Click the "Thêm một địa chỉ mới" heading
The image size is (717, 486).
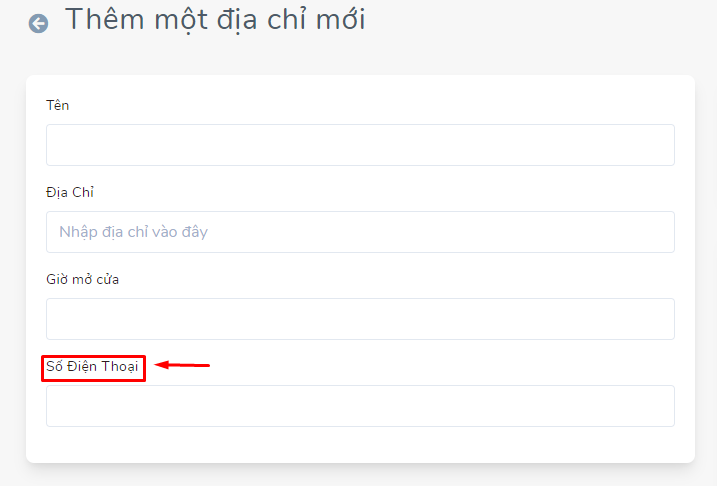tap(215, 20)
